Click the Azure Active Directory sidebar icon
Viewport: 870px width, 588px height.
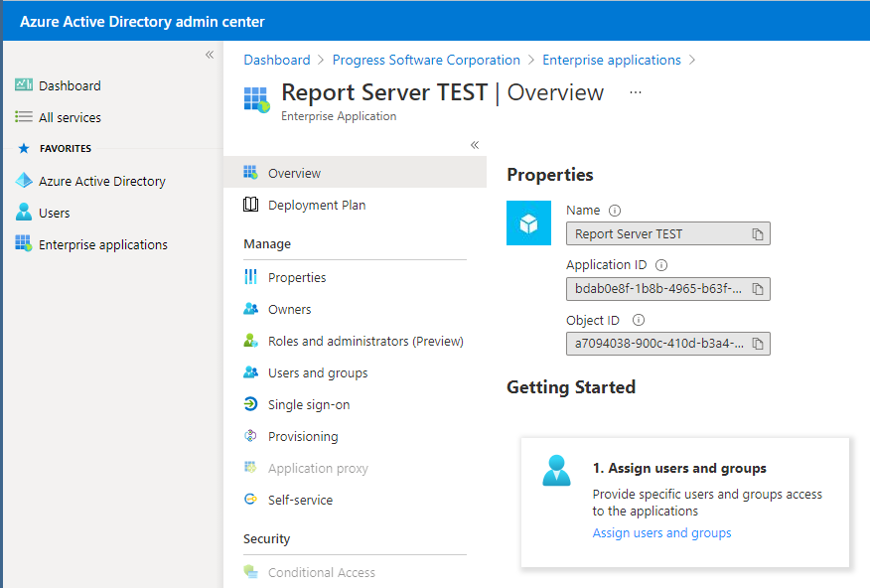tap(23, 181)
